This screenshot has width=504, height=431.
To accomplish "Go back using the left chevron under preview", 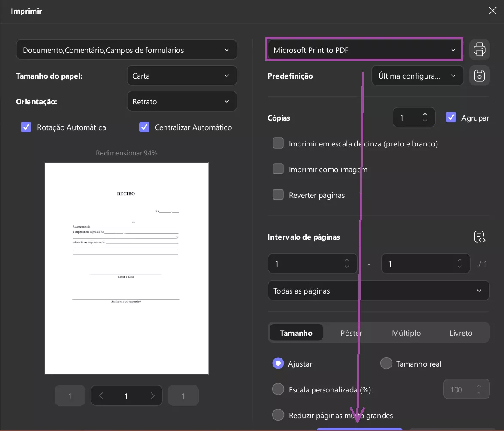I will click(101, 395).
